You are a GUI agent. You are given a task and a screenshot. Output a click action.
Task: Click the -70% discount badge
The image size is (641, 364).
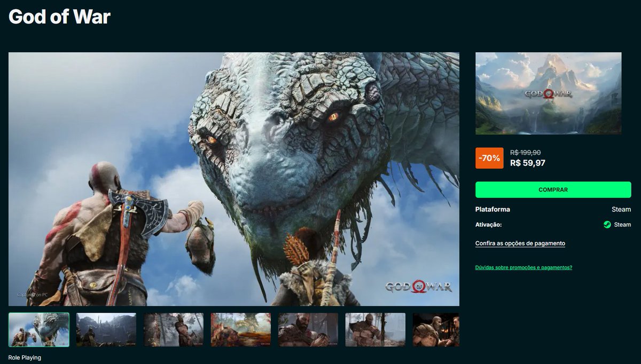pos(489,158)
